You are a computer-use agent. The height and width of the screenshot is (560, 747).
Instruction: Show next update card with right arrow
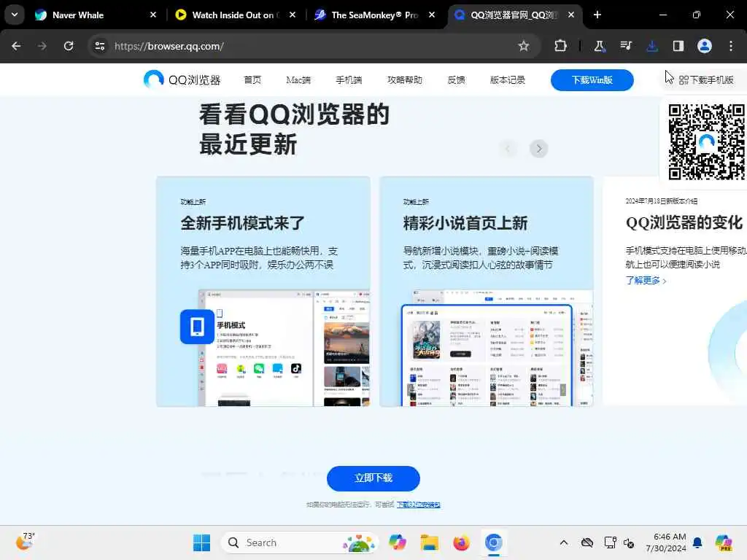pos(539,149)
